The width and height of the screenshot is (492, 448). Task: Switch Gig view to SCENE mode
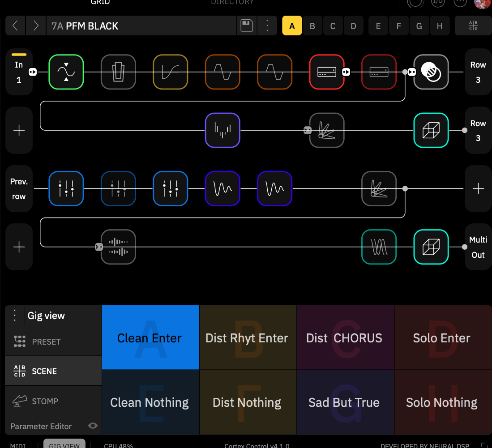click(x=53, y=371)
